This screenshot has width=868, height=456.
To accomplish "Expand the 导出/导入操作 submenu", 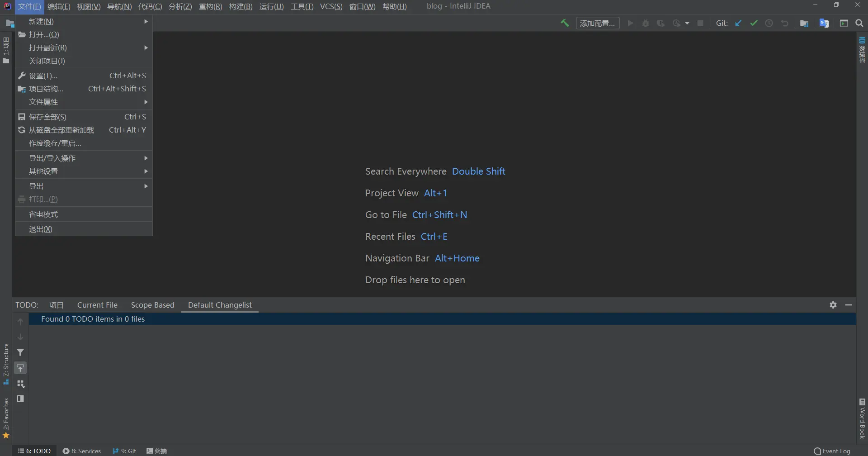I will coord(84,158).
